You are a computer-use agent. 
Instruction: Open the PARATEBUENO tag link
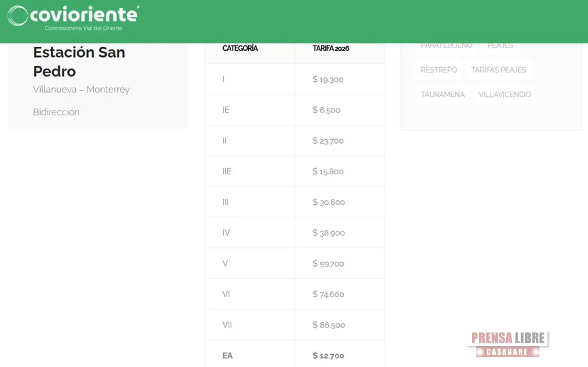point(446,46)
